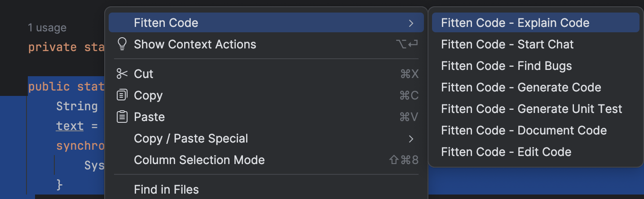Choose Fitten Code - Start Chat
644x199 pixels.
pos(535,44)
